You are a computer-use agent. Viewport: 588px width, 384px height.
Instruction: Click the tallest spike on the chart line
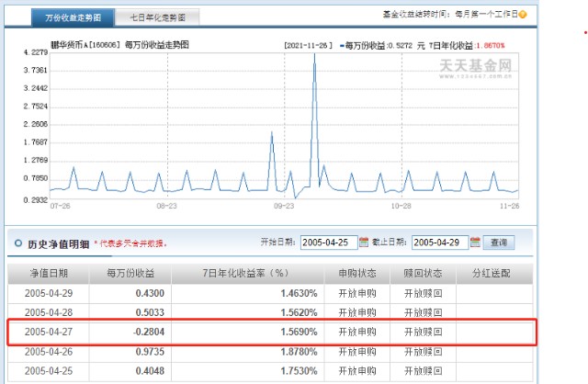[314, 56]
